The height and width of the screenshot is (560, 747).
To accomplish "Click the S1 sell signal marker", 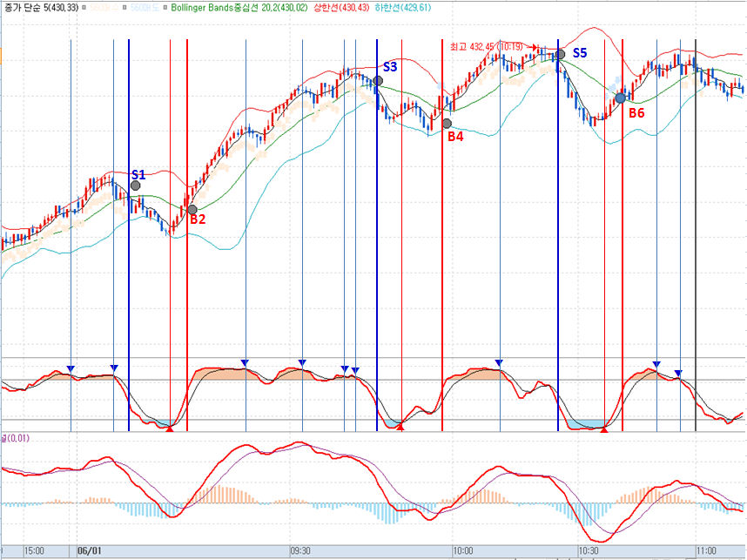I will click(135, 186).
